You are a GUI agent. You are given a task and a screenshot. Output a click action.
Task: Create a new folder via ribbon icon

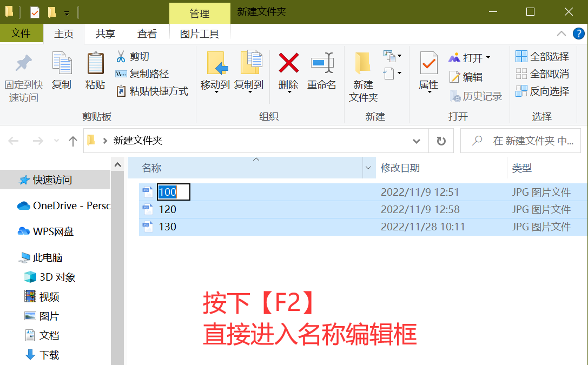pyautogui.click(x=363, y=63)
